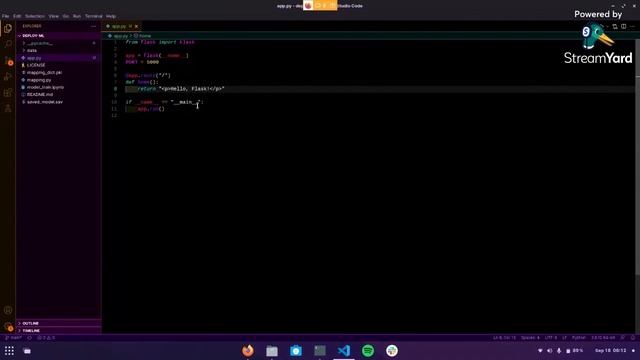The image size is (640, 360).
Task: Open the Selection menu
Action: [35, 16]
